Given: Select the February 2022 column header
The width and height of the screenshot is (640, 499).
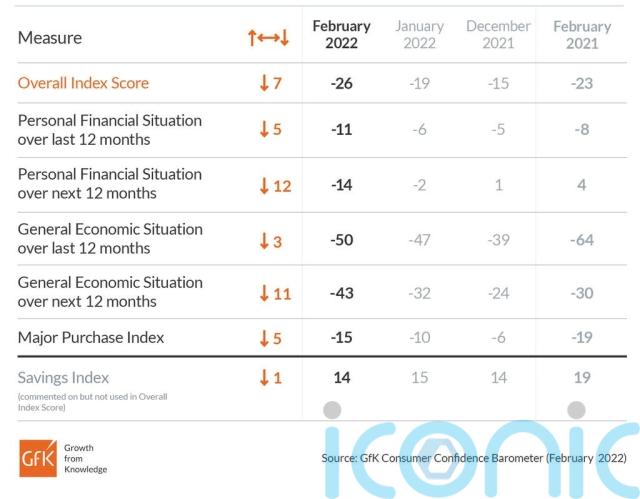Looking at the screenshot, I should 342,34.
